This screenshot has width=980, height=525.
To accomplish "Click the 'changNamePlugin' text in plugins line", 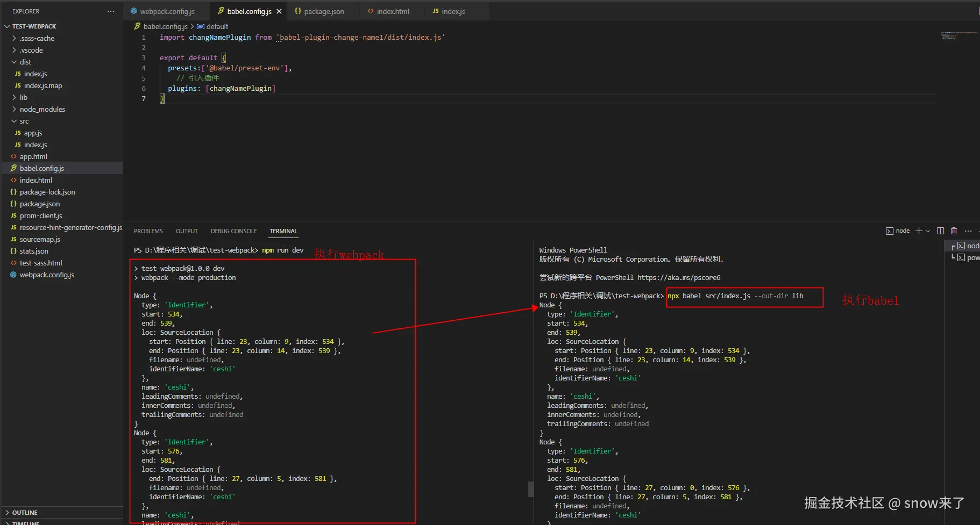I will click(x=240, y=89).
